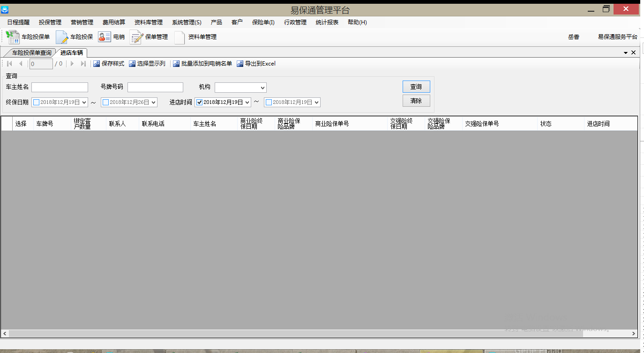
Task: Expand the 机构 dropdown list
Action: pos(262,88)
